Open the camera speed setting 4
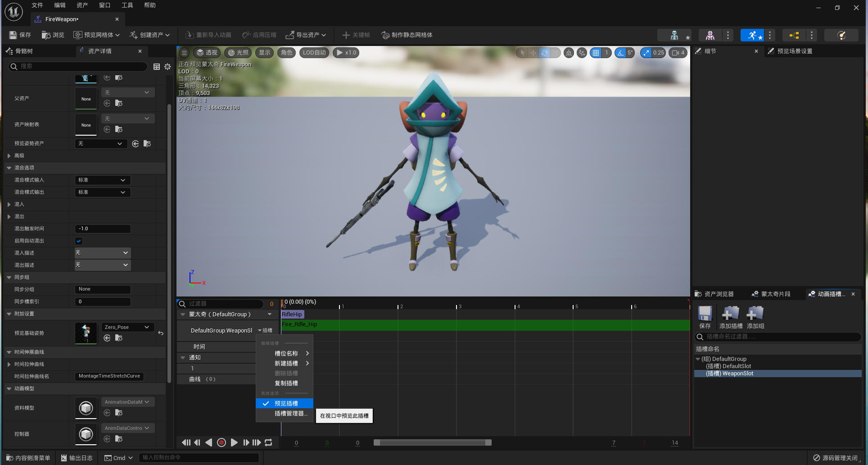Viewport: 868px width, 465px height. [x=678, y=53]
